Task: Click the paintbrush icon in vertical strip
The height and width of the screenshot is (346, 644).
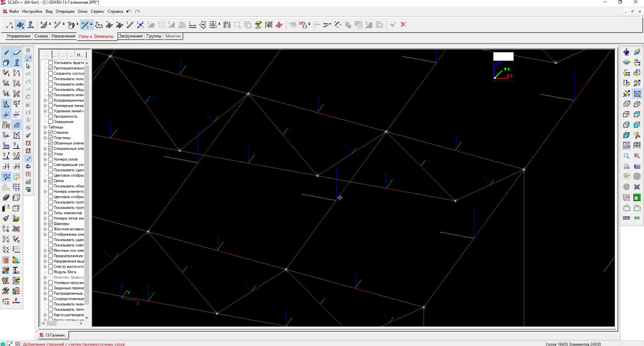Action: pyautogui.click(x=28, y=135)
